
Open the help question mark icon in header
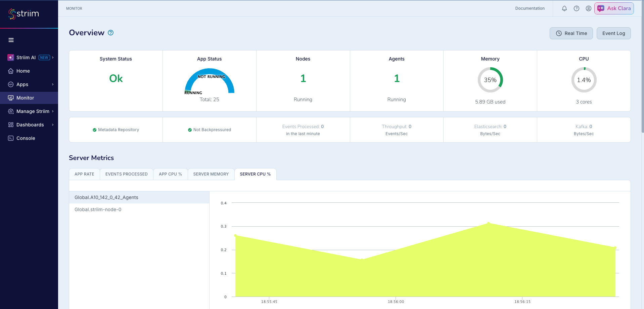coord(577,8)
